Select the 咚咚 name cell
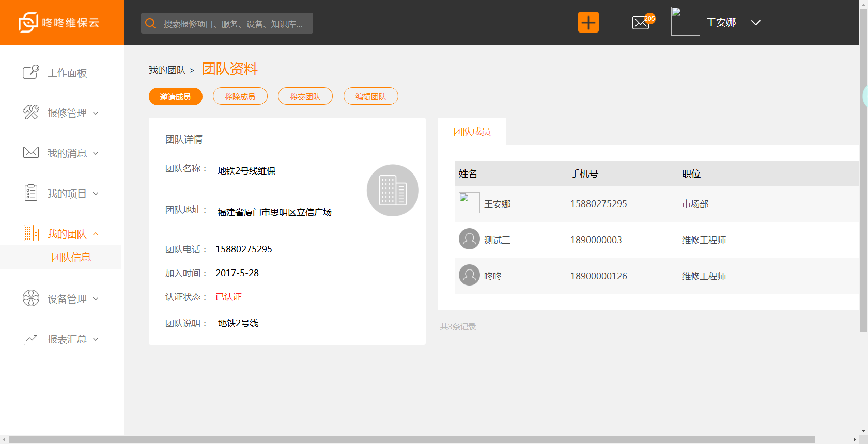This screenshot has height=444, width=868. click(493, 276)
